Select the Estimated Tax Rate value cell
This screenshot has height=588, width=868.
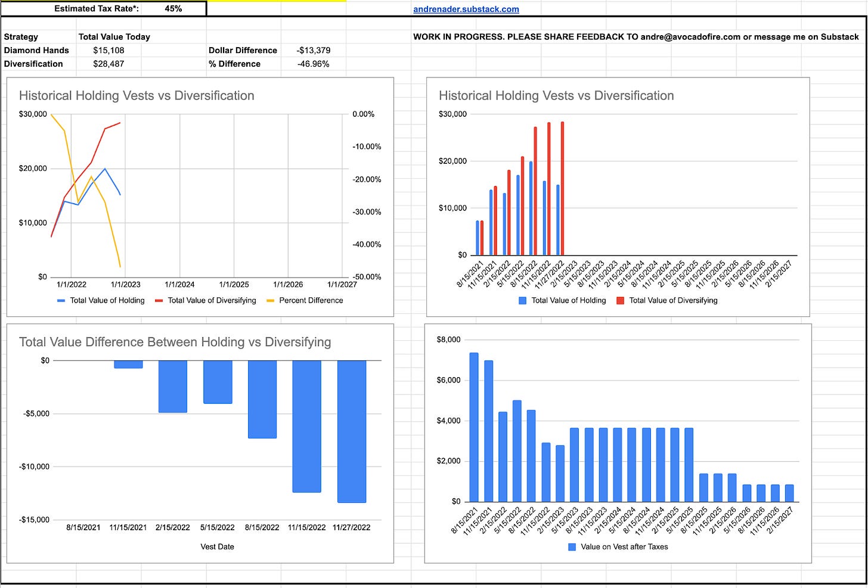coord(173,9)
